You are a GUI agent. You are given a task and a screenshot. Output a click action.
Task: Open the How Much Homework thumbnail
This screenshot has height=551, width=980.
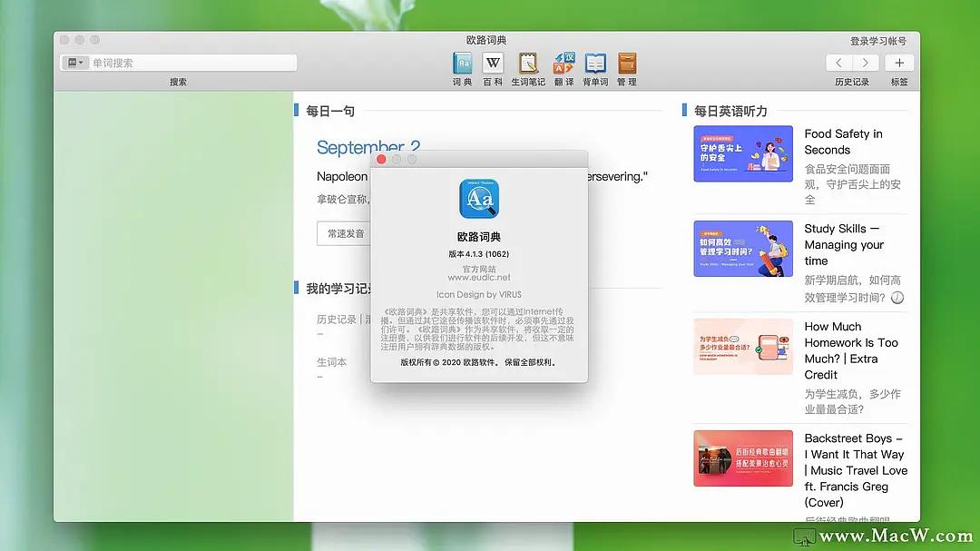743,347
